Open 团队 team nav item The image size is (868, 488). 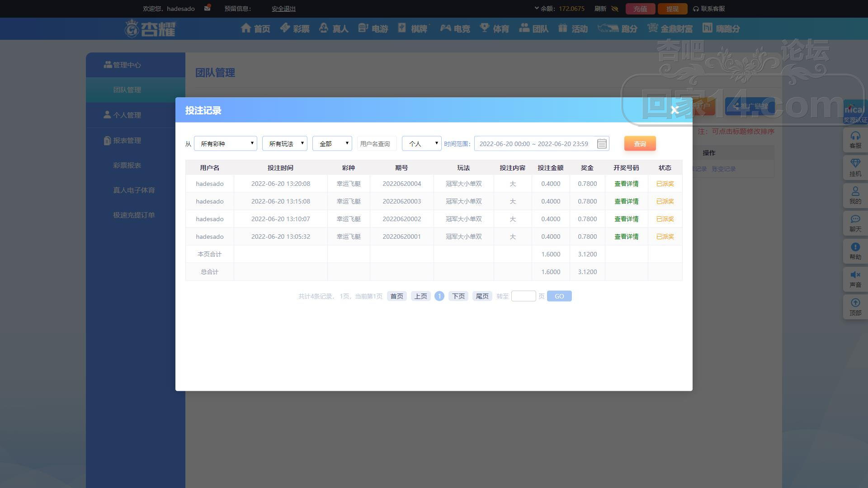tap(534, 28)
